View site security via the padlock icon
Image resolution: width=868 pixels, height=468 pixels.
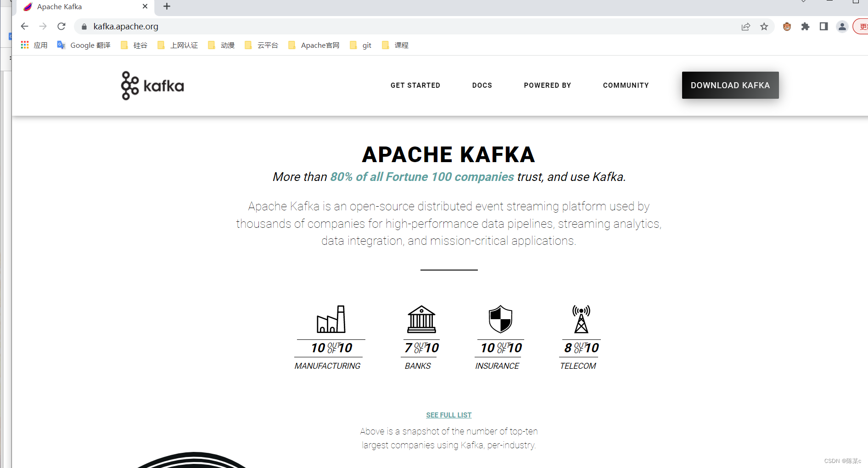84,26
